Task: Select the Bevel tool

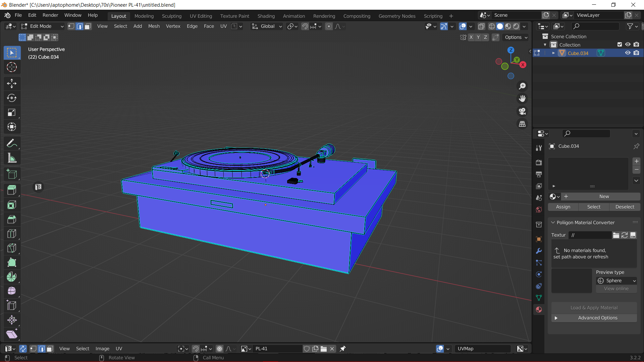Action: pos(12,219)
